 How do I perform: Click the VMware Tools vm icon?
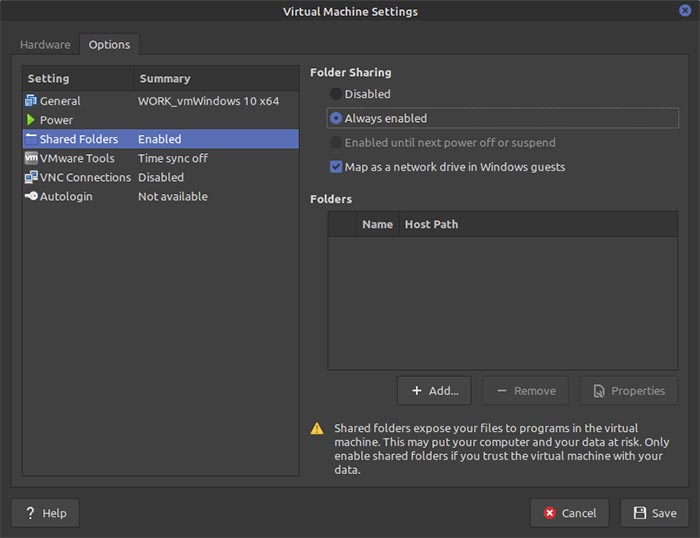(x=31, y=158)
